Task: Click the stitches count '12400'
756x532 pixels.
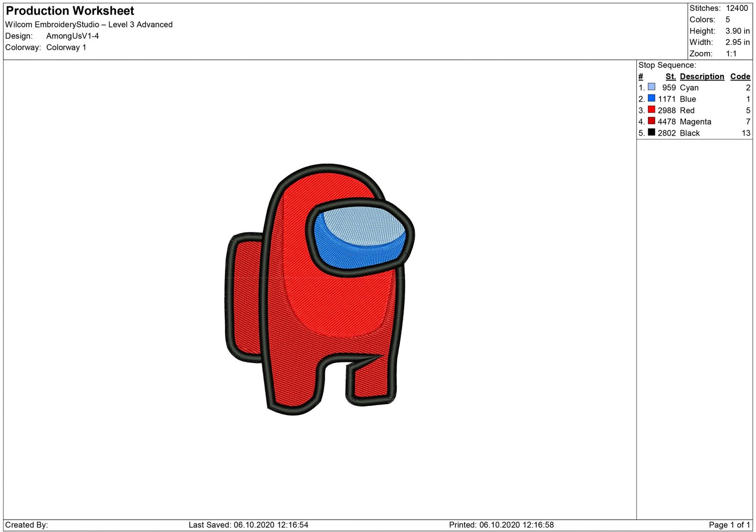Action: [x=737, y=8]
